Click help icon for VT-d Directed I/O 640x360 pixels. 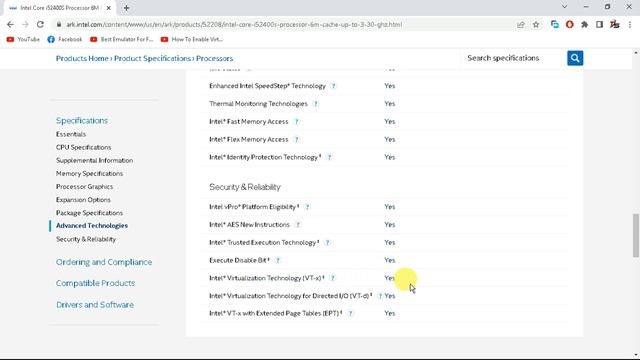[380, 296]
